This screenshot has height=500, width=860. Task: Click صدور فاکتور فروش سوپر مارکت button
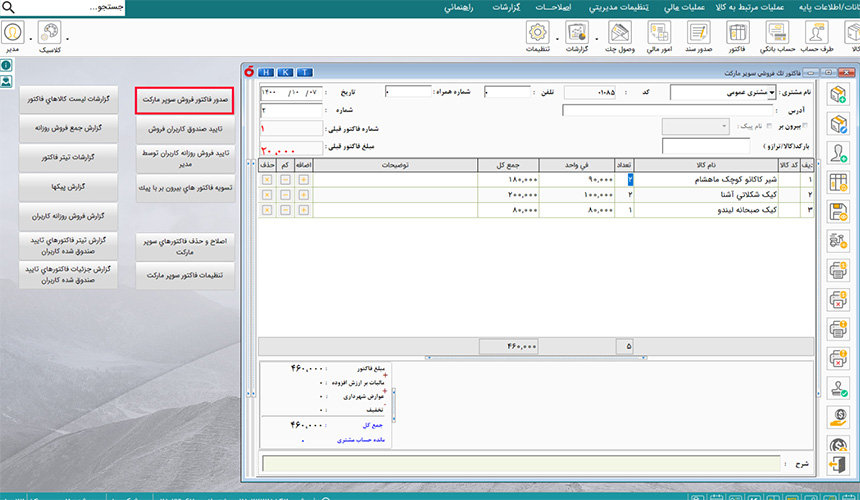(185, 100)
